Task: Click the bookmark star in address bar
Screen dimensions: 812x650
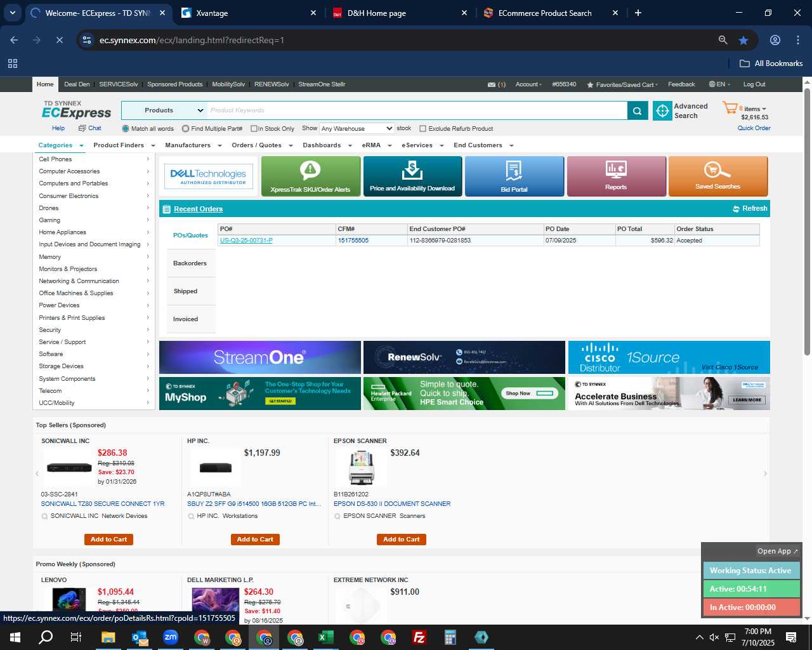Action: 743,40
